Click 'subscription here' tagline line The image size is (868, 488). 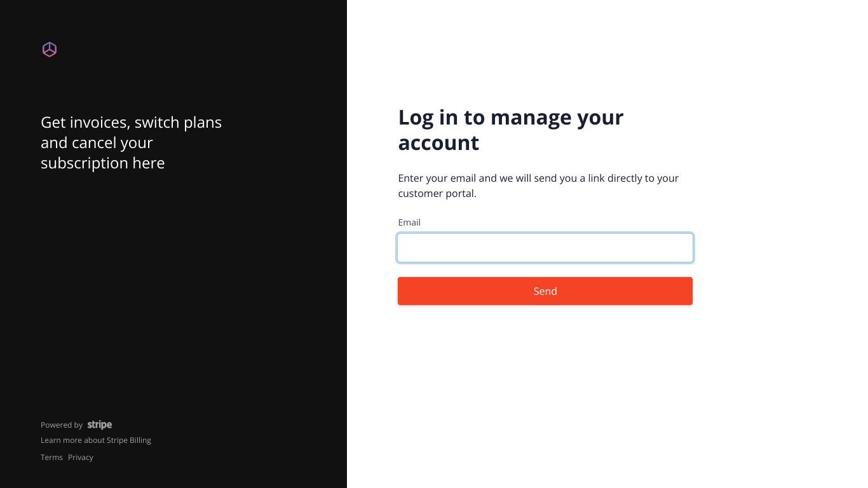click(x=103, y=163)
